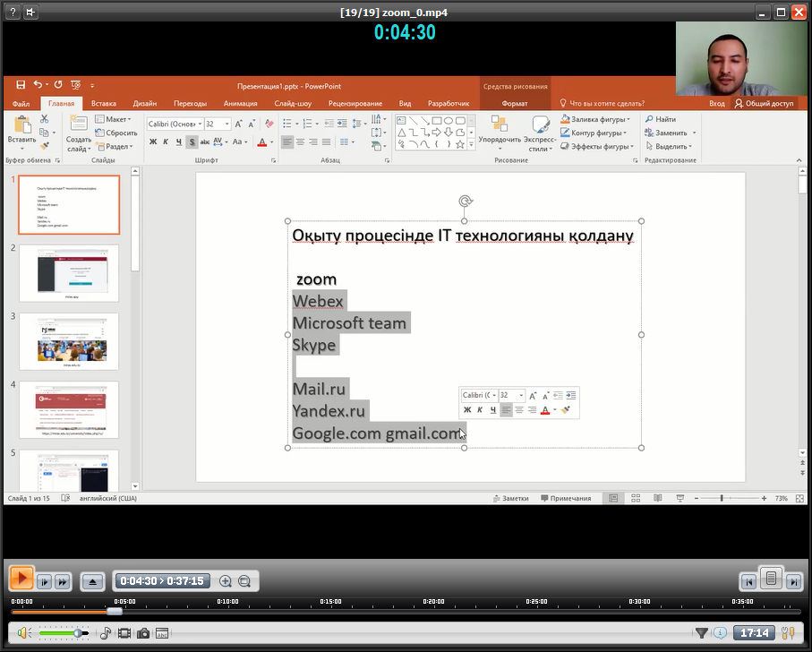812x652 pixels.
Task: Click the seek bar handle on the timeline
Action: point(115,612)
